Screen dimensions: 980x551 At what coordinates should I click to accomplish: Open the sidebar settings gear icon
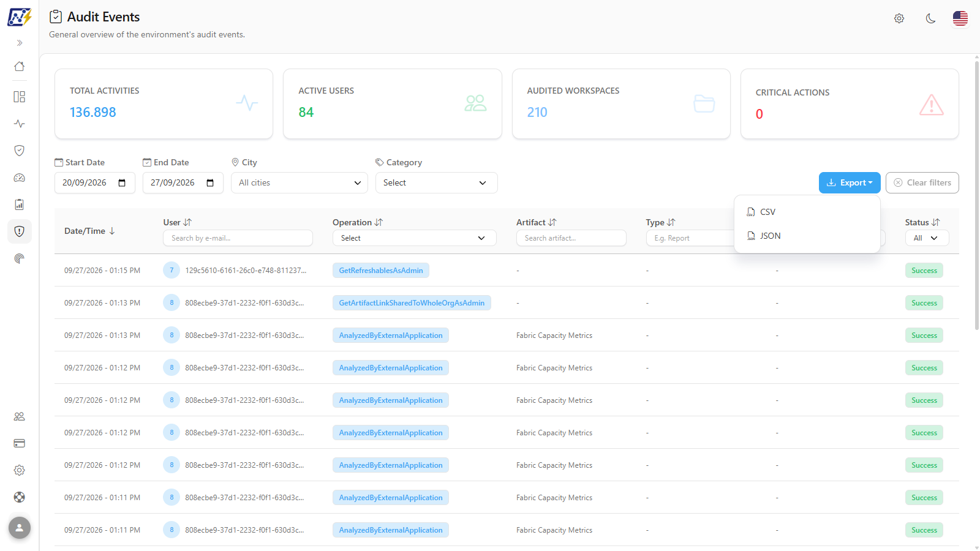click(20, 470)
